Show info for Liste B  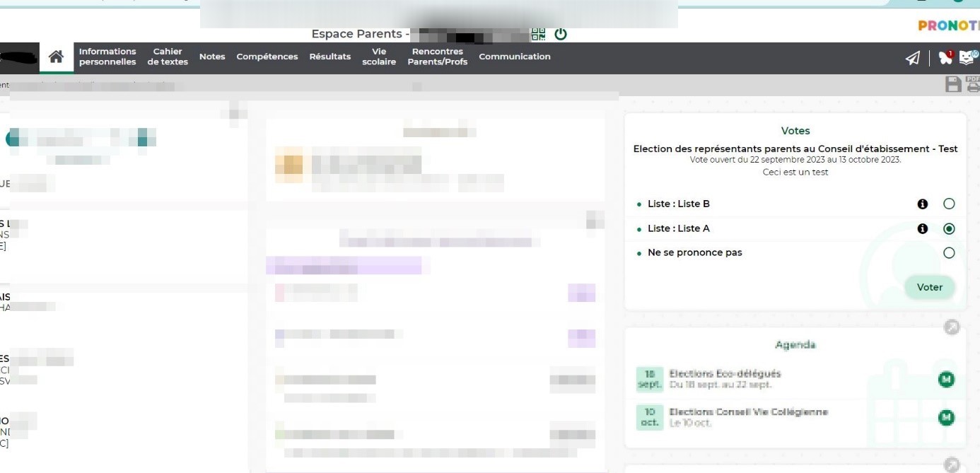tap(922, 204)
